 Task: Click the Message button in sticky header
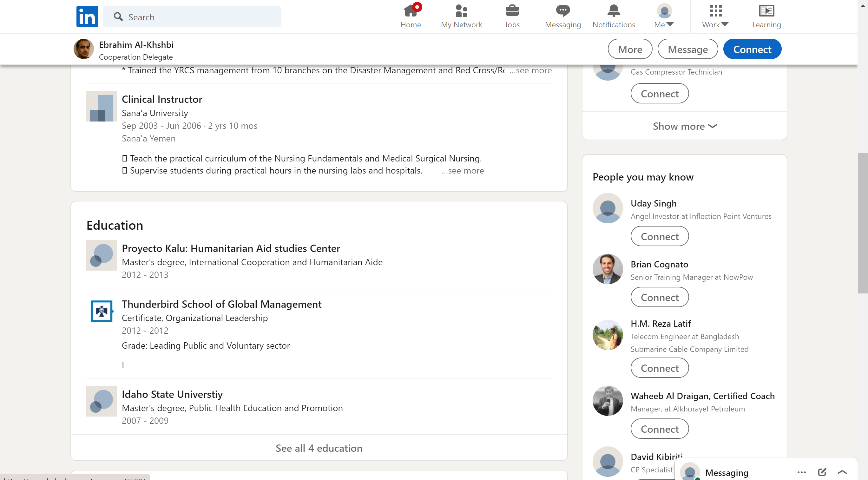pyautogui.click(x=687, y=49)
